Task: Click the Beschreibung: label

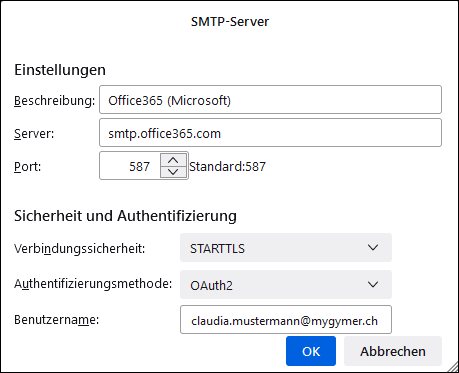Action: (x=55, y=101)
